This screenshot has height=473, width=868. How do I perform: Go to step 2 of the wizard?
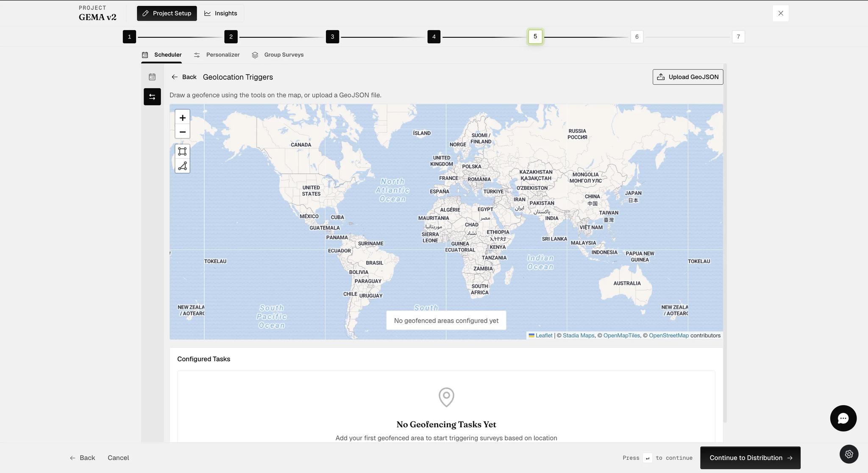[231, 37]
